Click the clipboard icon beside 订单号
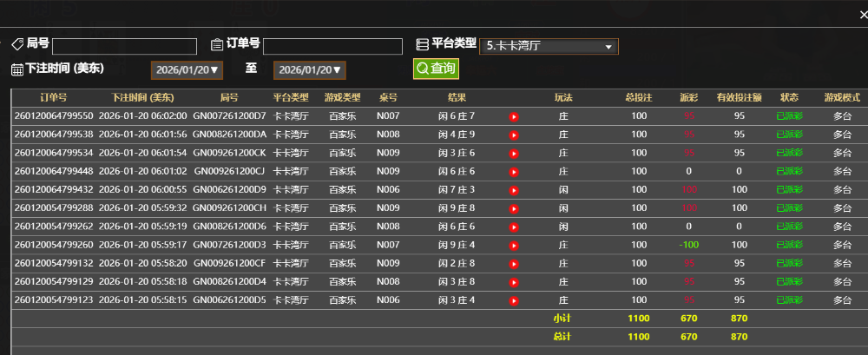This screenshot has height=355, width=868. coord(217,44)
